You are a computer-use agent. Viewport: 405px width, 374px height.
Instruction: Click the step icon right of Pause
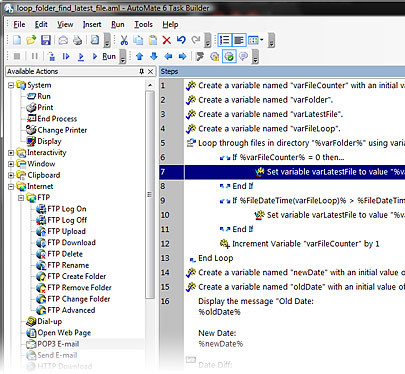[x=52, y=56]
